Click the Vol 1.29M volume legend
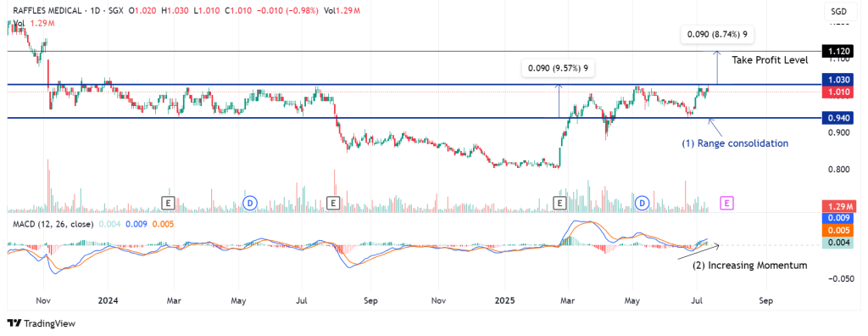 tap(34, 23)
